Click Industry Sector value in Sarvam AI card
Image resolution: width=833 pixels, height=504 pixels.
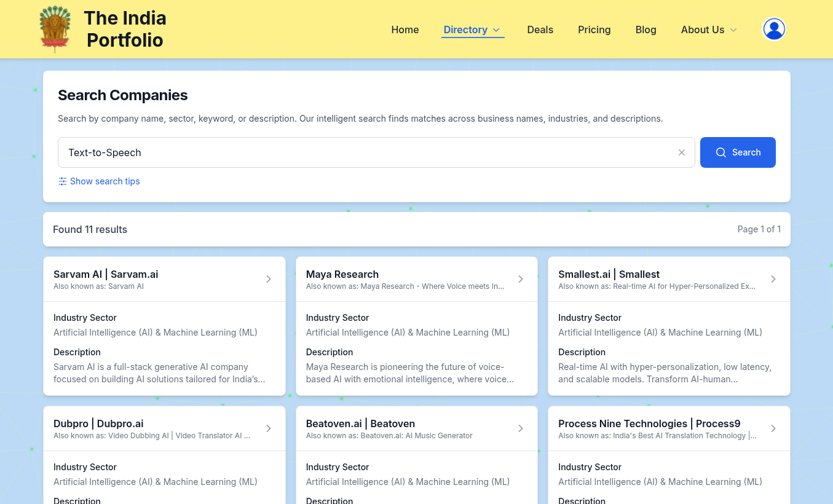click(156, 333)
